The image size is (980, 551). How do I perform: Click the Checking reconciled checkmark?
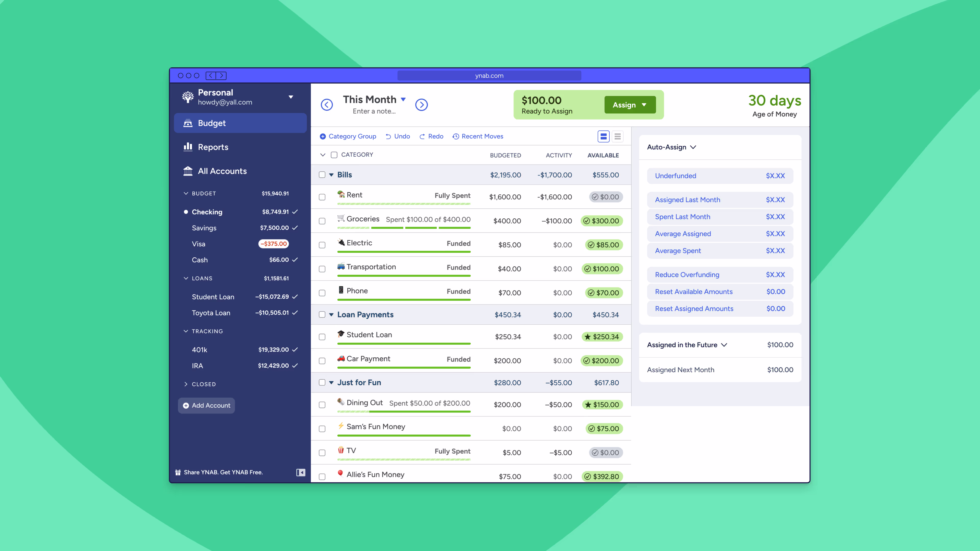click(x=295, y=212)
